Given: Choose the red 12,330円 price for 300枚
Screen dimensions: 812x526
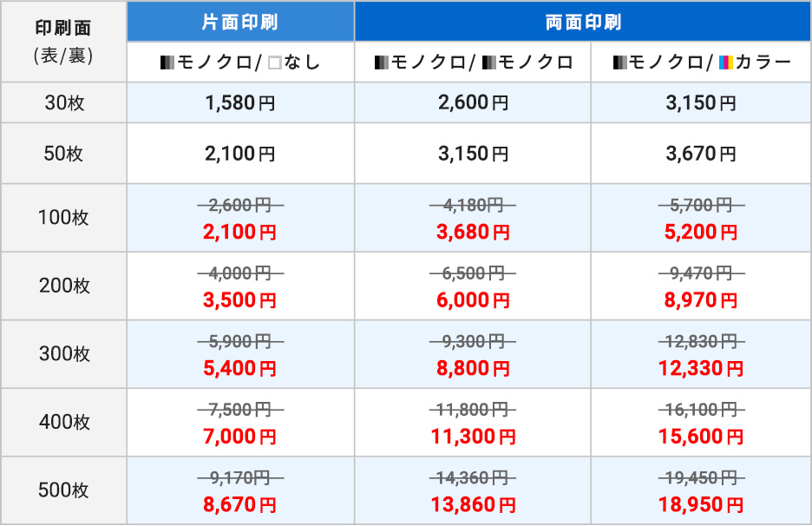Looking at the screenshot, I should 701,369.
